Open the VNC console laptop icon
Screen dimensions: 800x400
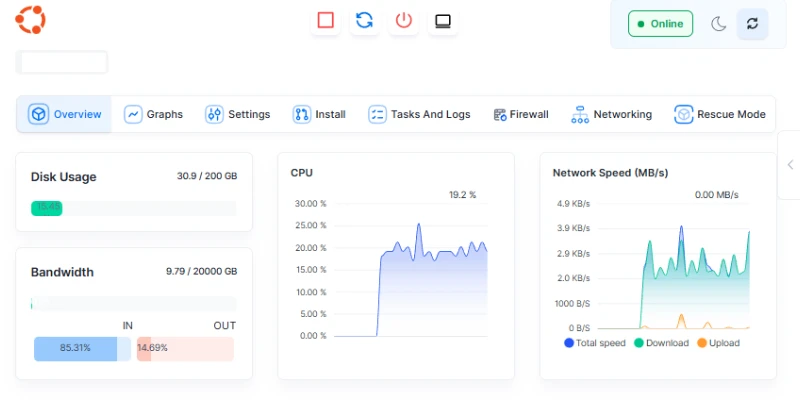[x=443, y=21]
